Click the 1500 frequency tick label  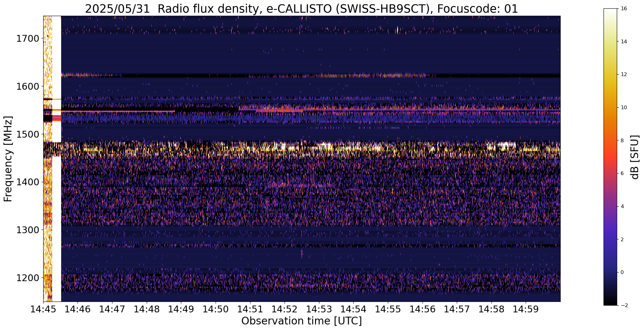(27, 134)
